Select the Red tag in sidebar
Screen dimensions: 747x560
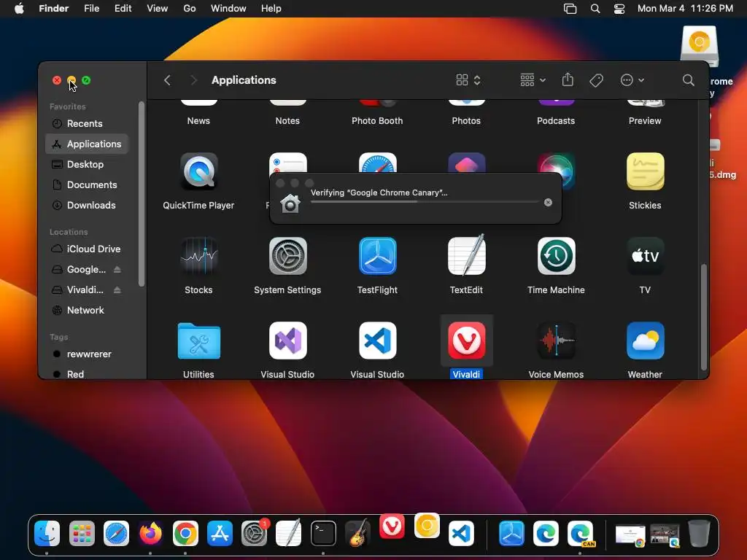coord(87,374)
